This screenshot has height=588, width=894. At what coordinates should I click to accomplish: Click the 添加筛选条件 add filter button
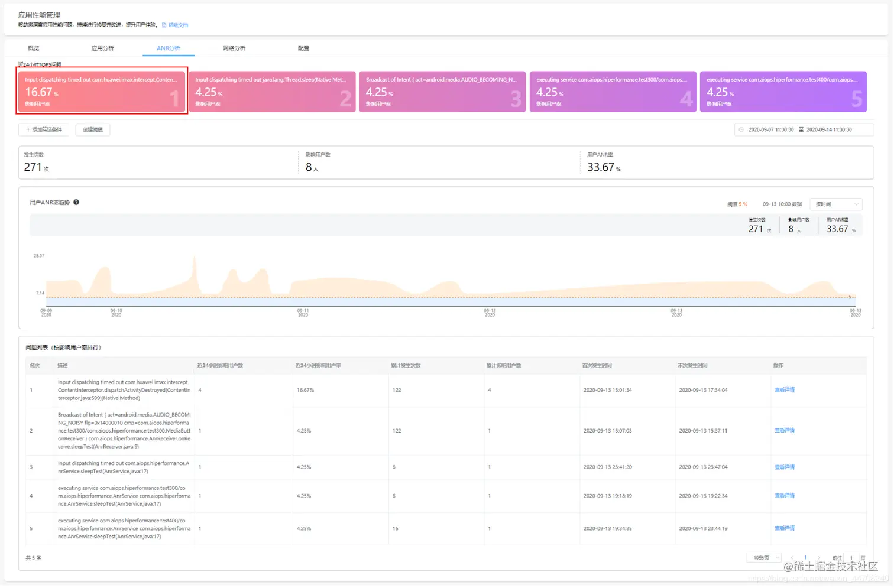click(44, 129)
